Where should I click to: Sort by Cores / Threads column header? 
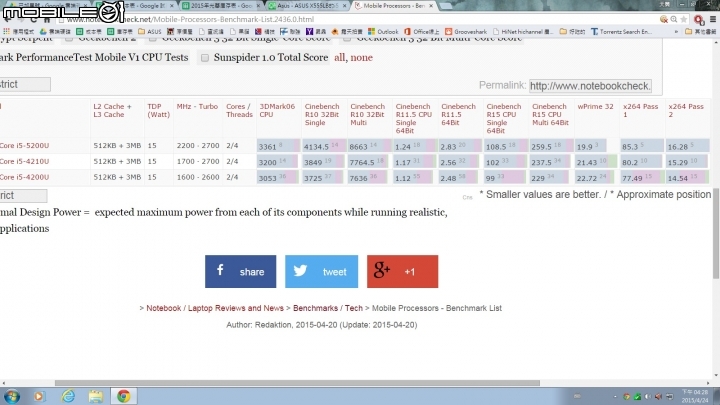pyautogui.click(x=239, y=110)
